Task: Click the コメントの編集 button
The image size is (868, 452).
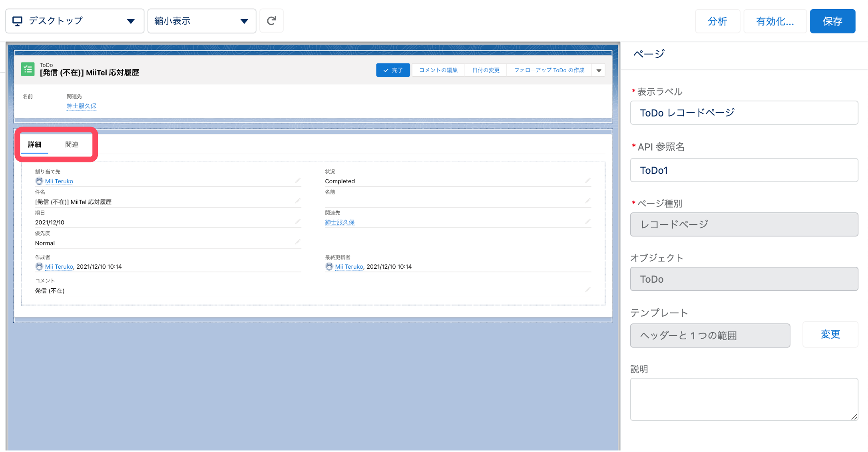Action: (x=438, y=70)
